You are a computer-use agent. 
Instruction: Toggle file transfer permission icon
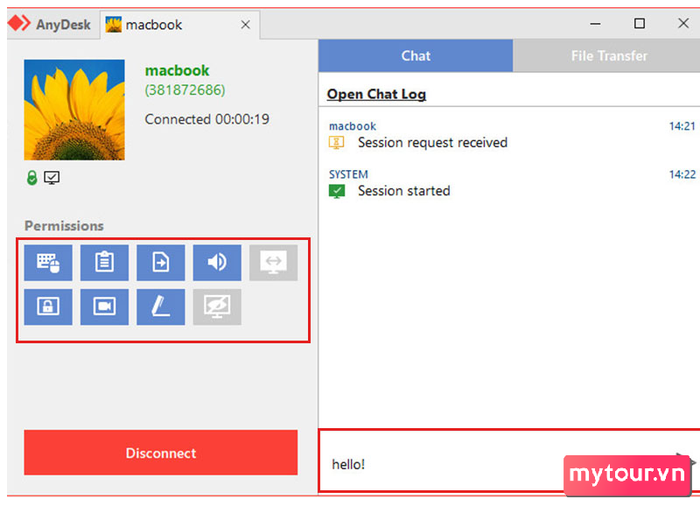161,262
